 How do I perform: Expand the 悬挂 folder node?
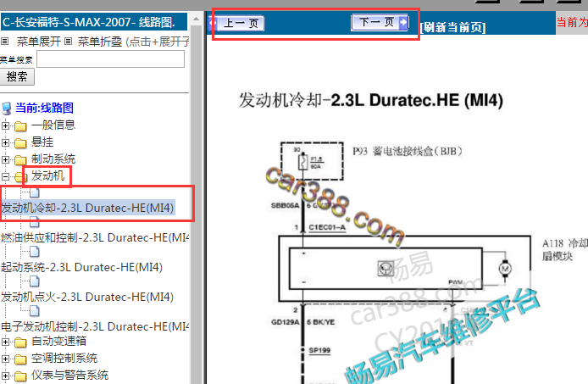(x=5, y=142)
